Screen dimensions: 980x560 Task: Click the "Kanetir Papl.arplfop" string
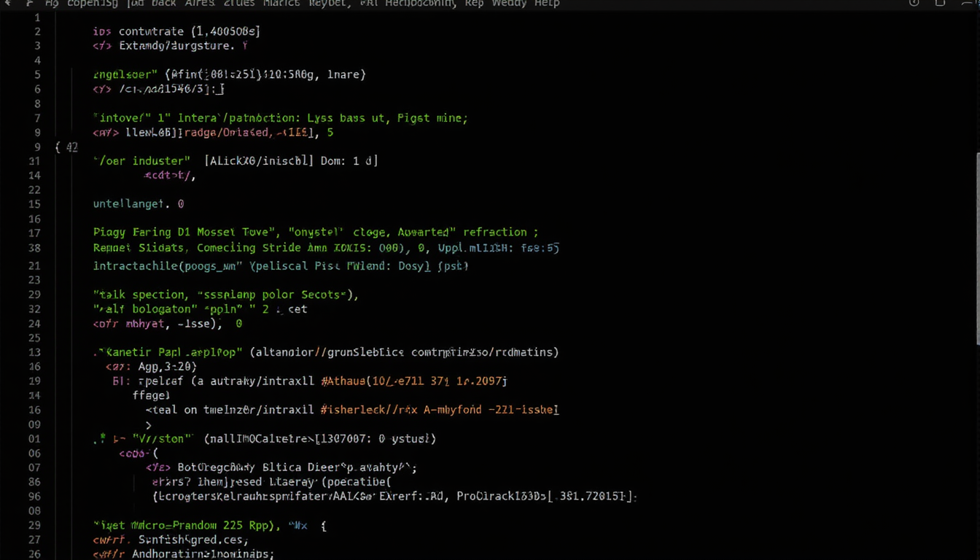coord(168,352)
